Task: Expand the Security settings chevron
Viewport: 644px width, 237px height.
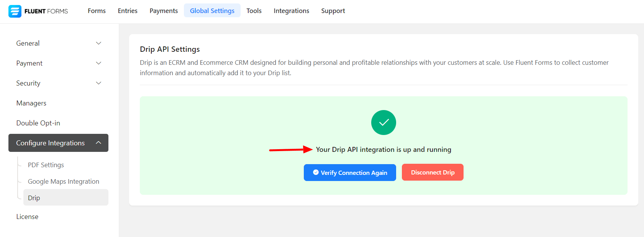Action: click(x=98, y=83)
